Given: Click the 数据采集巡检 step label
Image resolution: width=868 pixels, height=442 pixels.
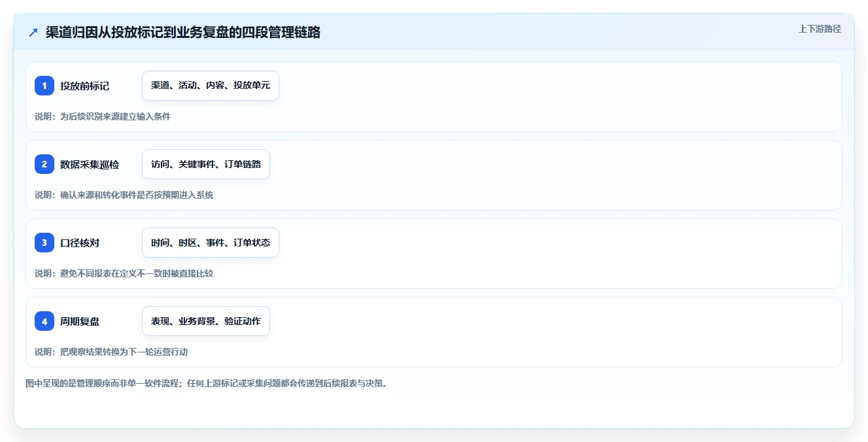Looking at the screenshot, I should 90,164.
